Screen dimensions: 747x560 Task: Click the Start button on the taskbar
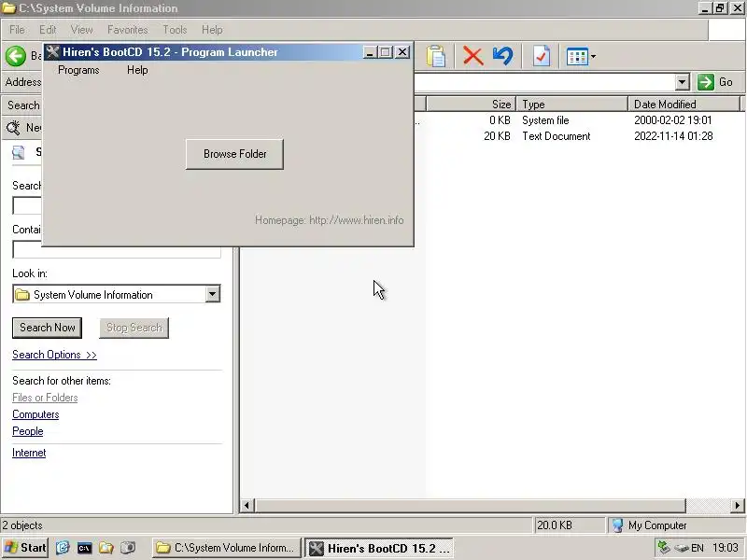click(25, 548)
